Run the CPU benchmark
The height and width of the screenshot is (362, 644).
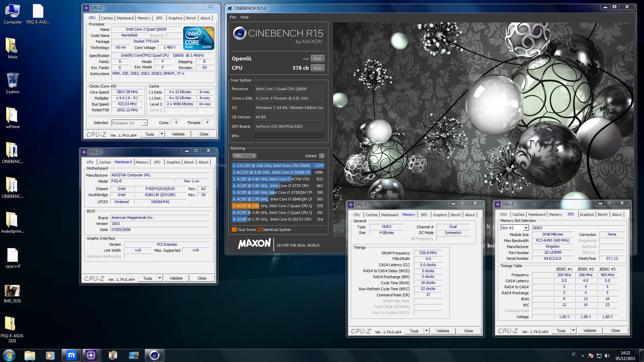pyautogui.click(x=317, y=68)
